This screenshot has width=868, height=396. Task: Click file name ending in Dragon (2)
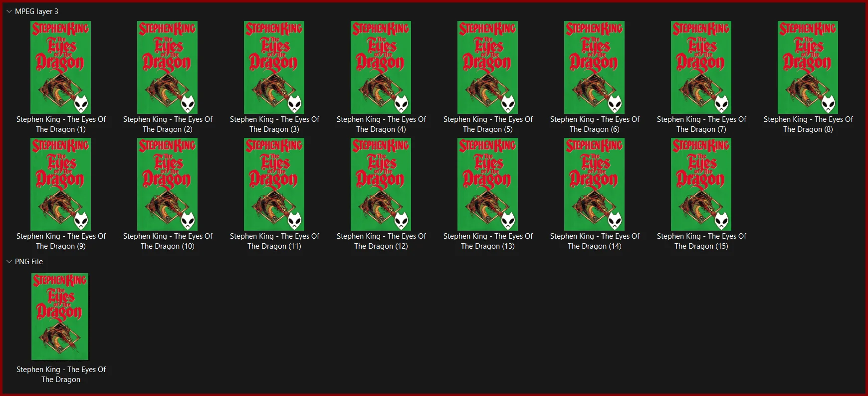[168, 124]
